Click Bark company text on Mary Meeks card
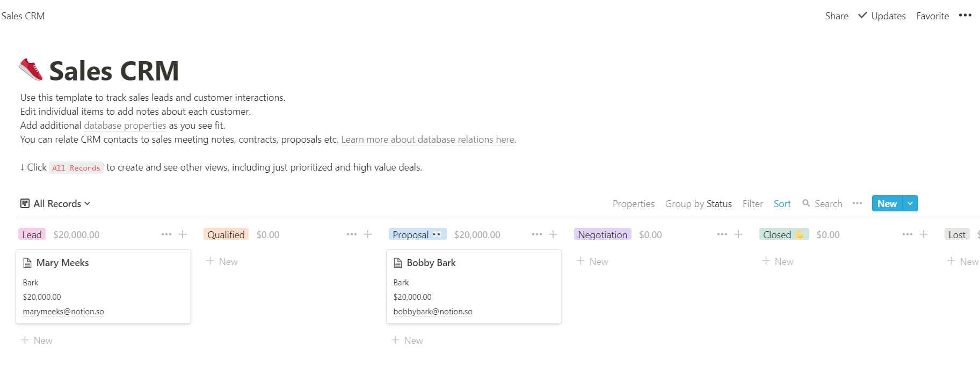 [31, 283]
